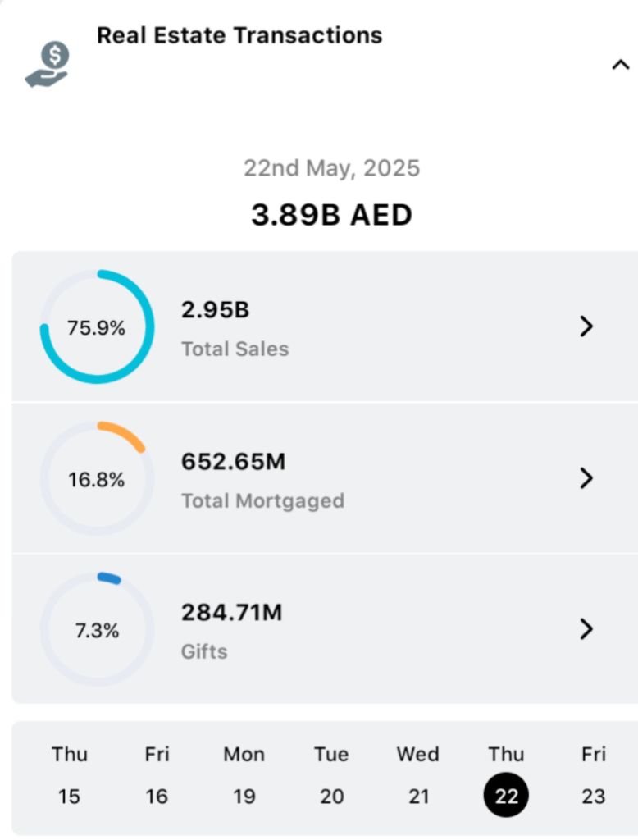Open Total Sales details arrow
Viewport: 638px width, 840px height.
click(586, 326)
